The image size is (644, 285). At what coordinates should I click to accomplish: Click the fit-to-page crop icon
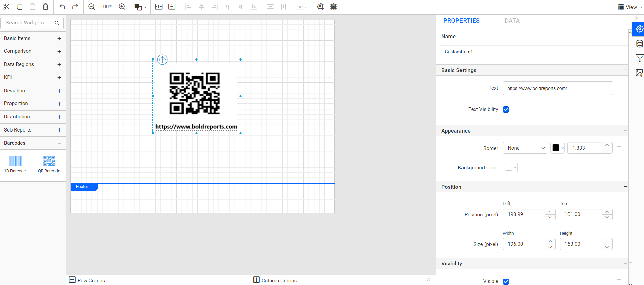click(x=320, y=7)
